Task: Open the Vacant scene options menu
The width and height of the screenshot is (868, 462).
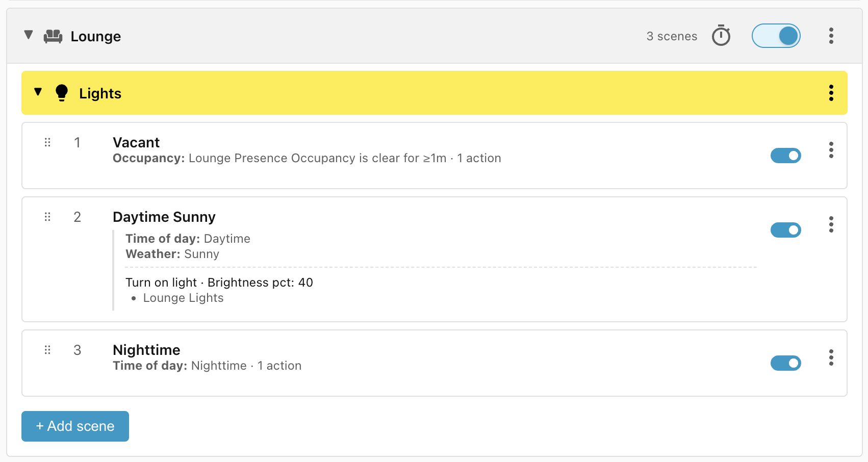Action: [831, 150]
